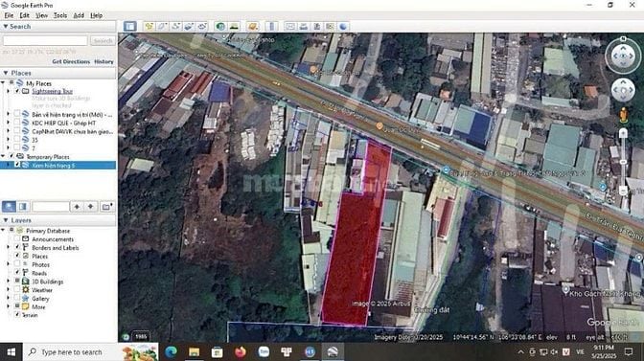This screenshot has width=644, height=361.
Task: Disable the Borders and Labels layer
Action: [x=17, y=247]
